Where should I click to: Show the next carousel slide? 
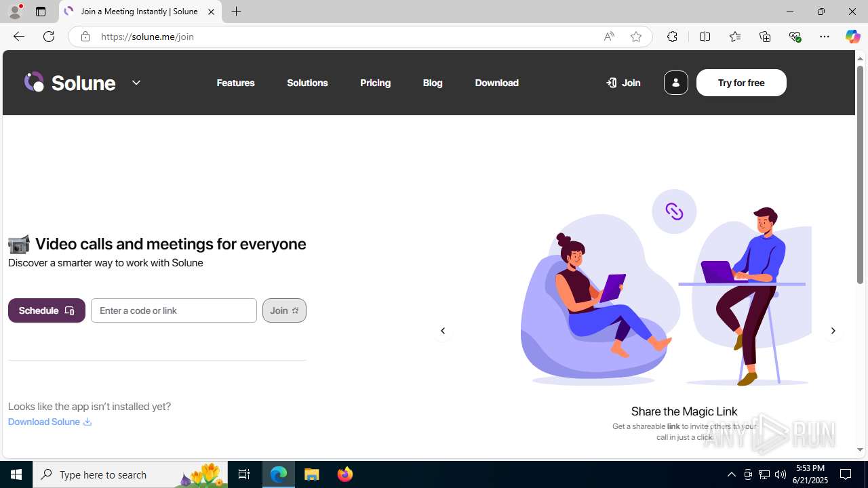(833, 331)
